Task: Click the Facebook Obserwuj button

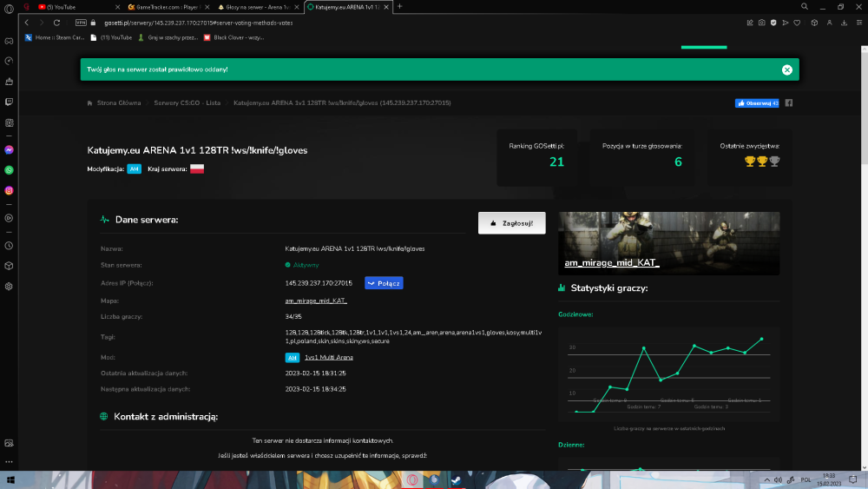Action: tap(757, 103)
